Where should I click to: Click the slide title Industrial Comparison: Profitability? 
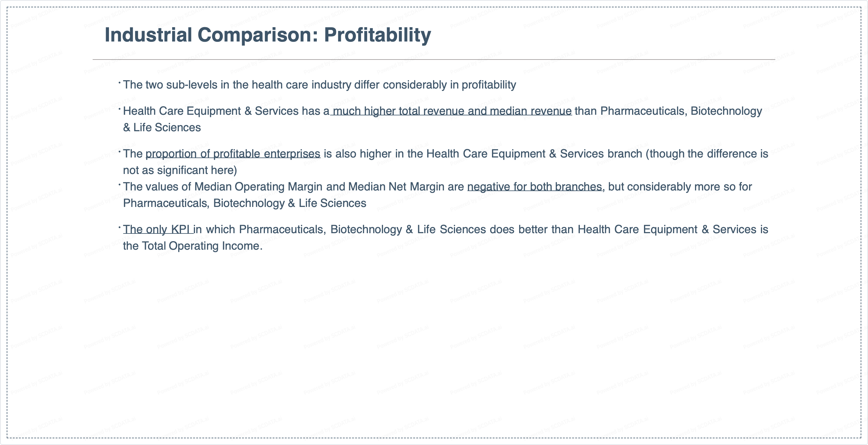(268, 35)
